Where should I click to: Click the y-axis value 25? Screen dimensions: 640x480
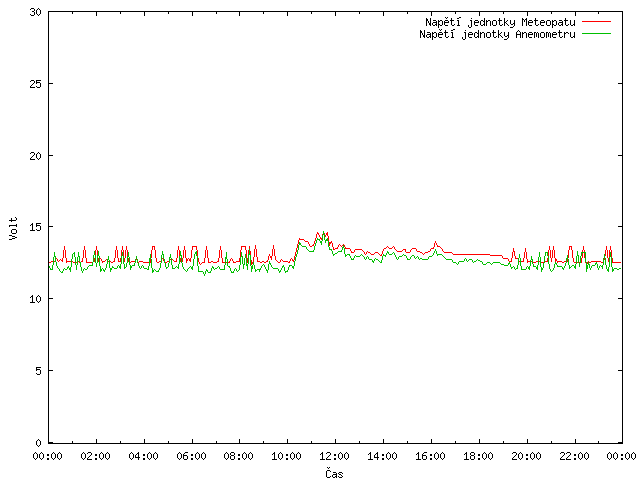coord(36,84)
